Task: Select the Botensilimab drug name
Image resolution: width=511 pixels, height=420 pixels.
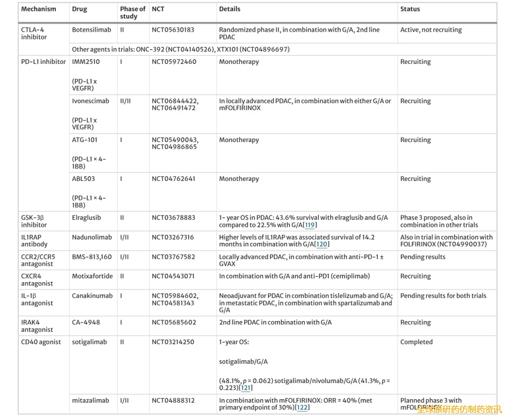Action: click(x=91, y=30)
